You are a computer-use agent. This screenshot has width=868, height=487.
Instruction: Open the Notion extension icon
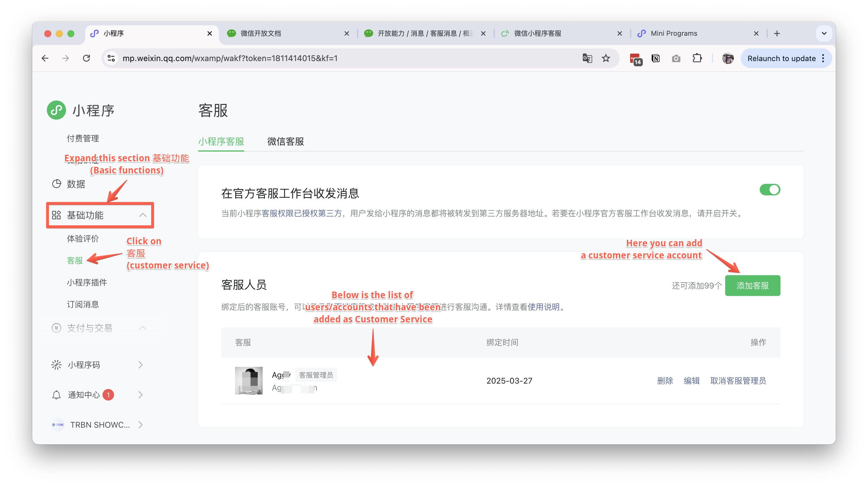(x=655, y=58)
